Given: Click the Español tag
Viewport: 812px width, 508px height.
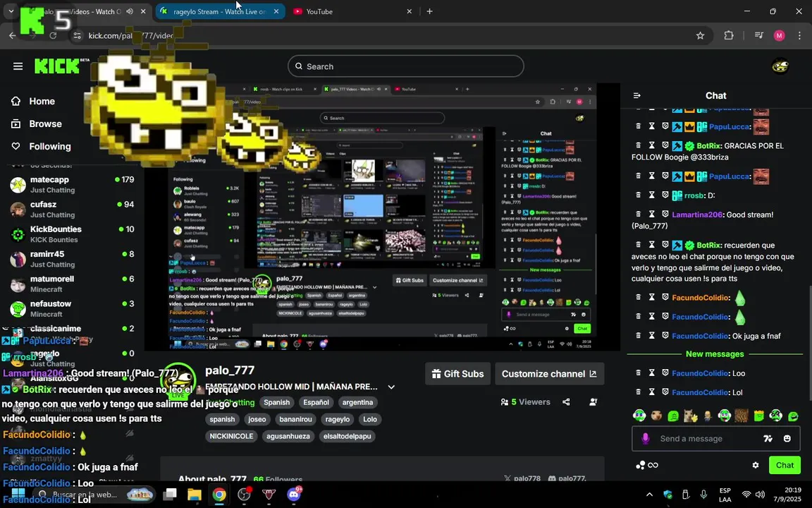Looking at the screenshot, I should click(316, 402).
